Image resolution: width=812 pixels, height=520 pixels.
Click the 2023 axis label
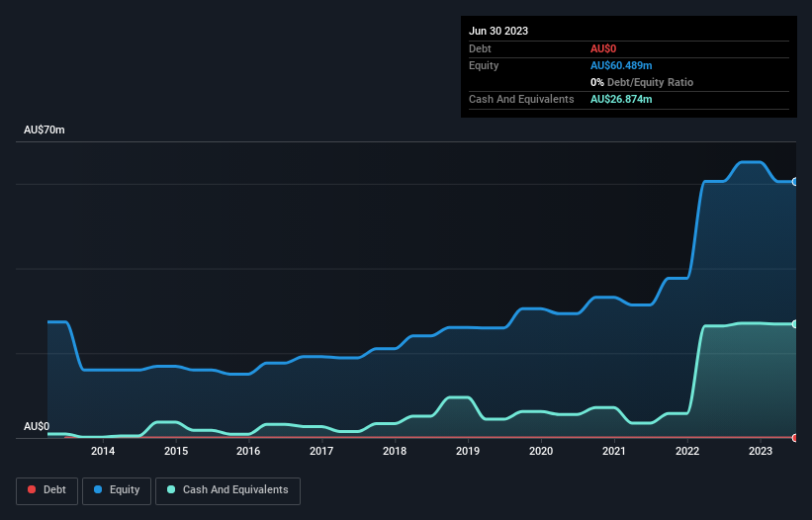pyautogui.click(x=761, y=451)
